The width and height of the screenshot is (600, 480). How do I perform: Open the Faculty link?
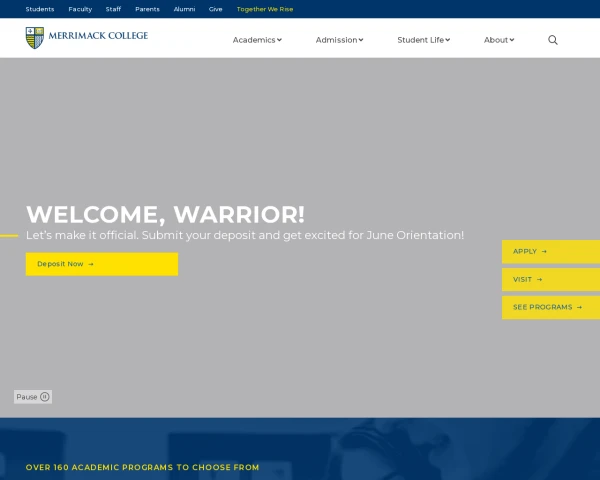[80, 9]
